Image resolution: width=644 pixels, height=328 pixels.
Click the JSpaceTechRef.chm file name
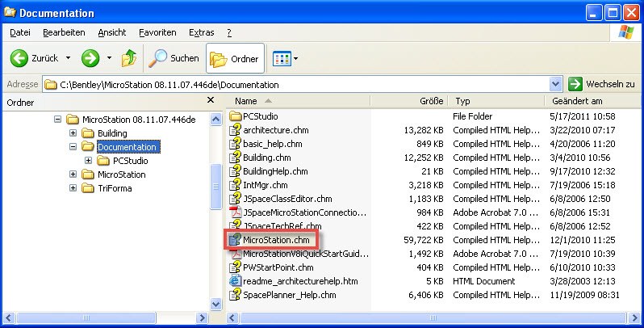(282, 226)
